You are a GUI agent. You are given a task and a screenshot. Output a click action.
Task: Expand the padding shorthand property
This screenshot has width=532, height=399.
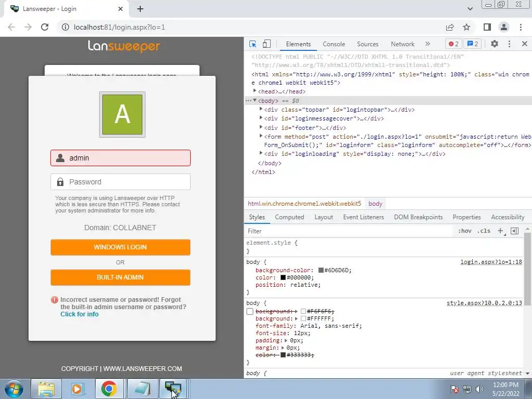coord(286,340)
